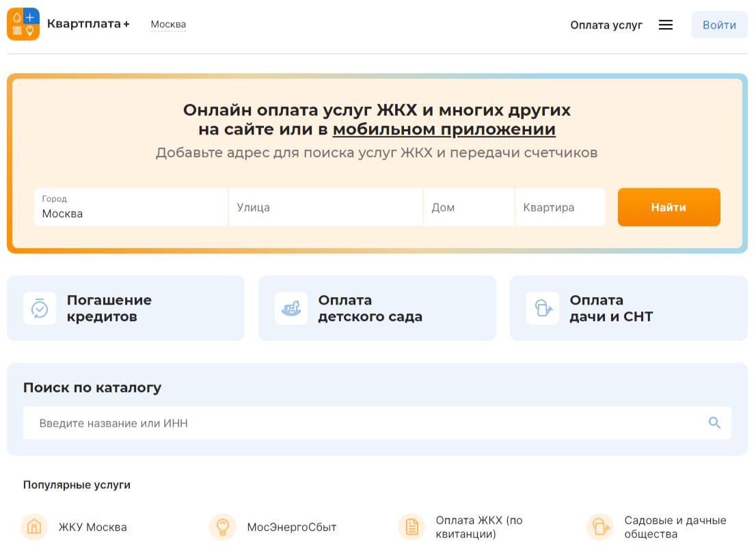756x554 pixels.
Task: Focus the Улица input field
Action: 325,207
